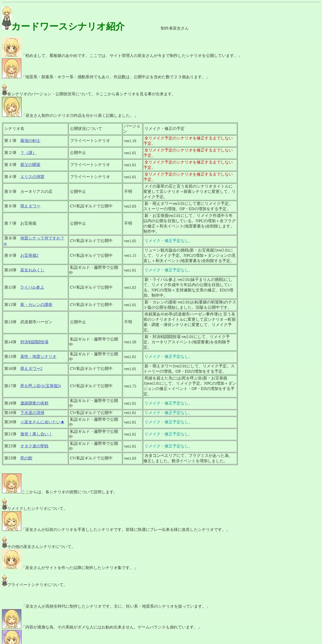Viewport: 322px width, 644px height.
Task: Click version cell ver2.03
Action: [132, 206]
